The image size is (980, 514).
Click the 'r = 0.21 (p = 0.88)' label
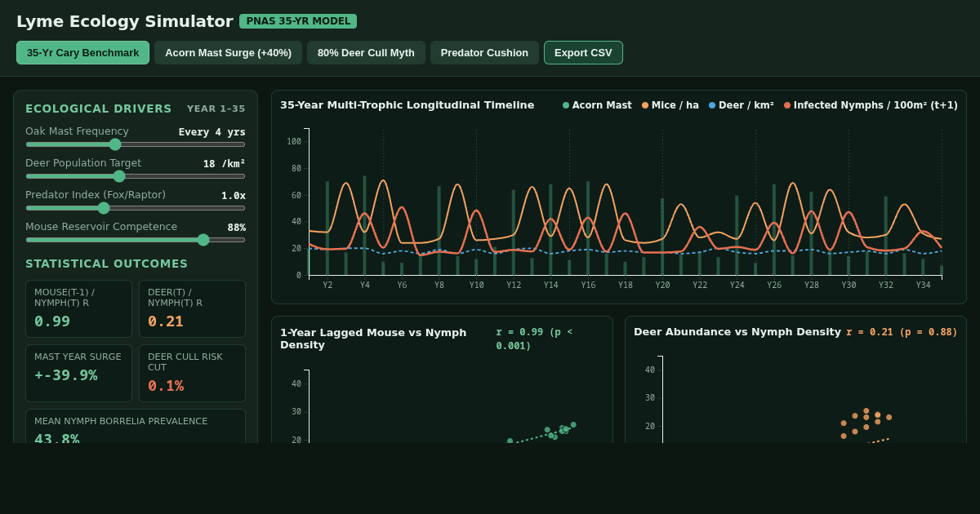pyautogui.click(x=902, y=332)
